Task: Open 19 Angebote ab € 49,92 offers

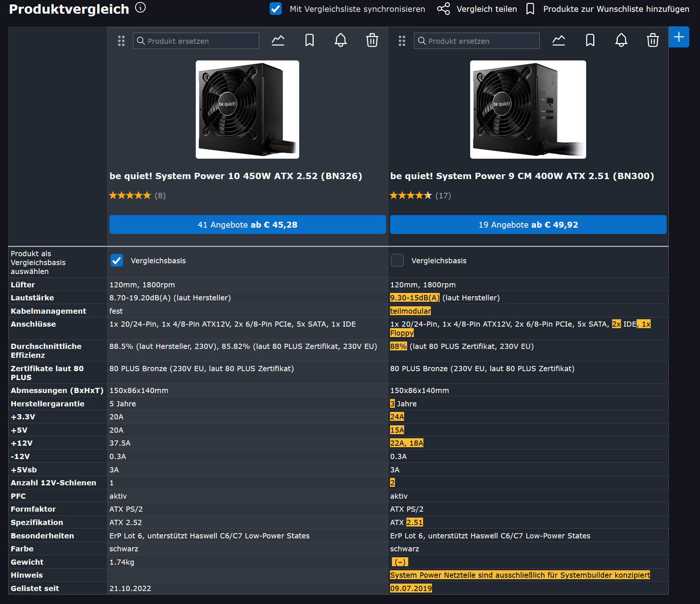Action: 528,225
